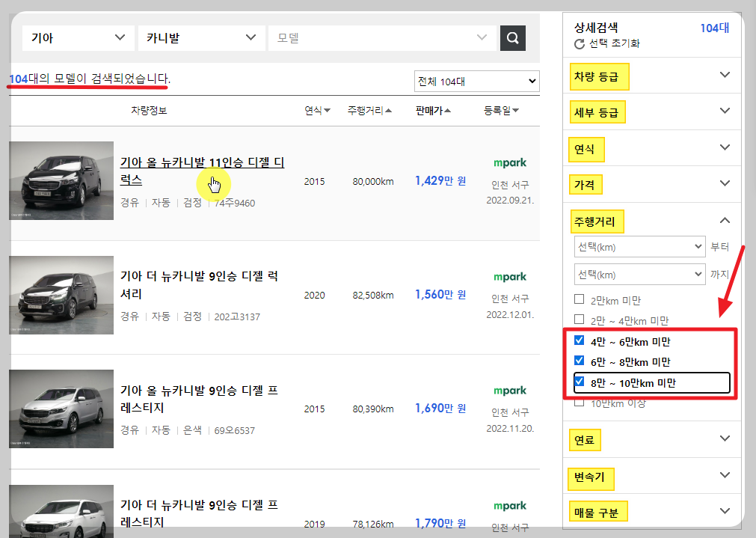Open the 기아 manufacturer dropdown
The width and height of the screenshot is (756, 538).
coord(78,38)
